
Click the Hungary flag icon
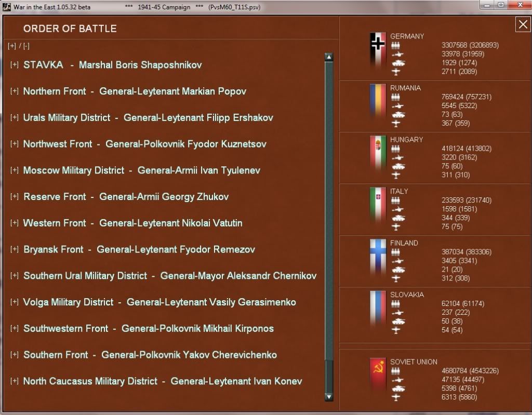[378, 151]
